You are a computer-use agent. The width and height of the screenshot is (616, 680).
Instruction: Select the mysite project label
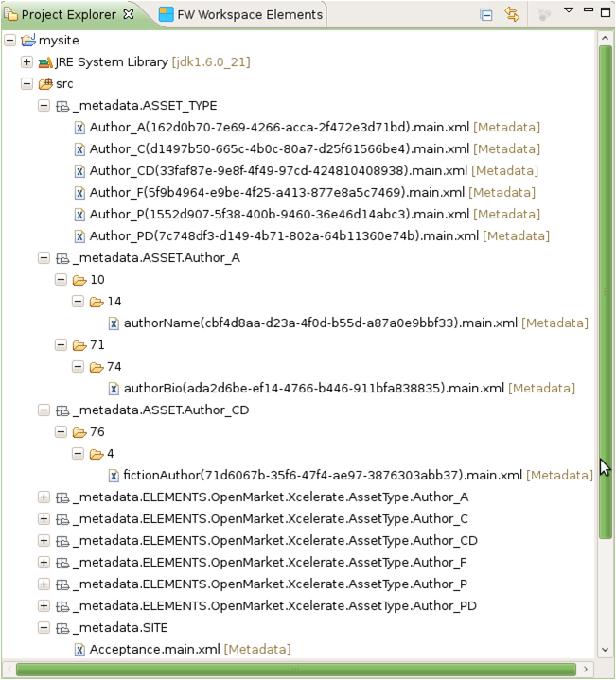(x=59, y=41)
